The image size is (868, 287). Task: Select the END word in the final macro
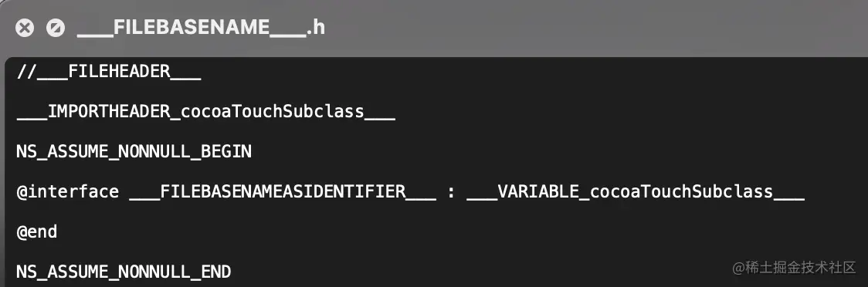point(216,272)
